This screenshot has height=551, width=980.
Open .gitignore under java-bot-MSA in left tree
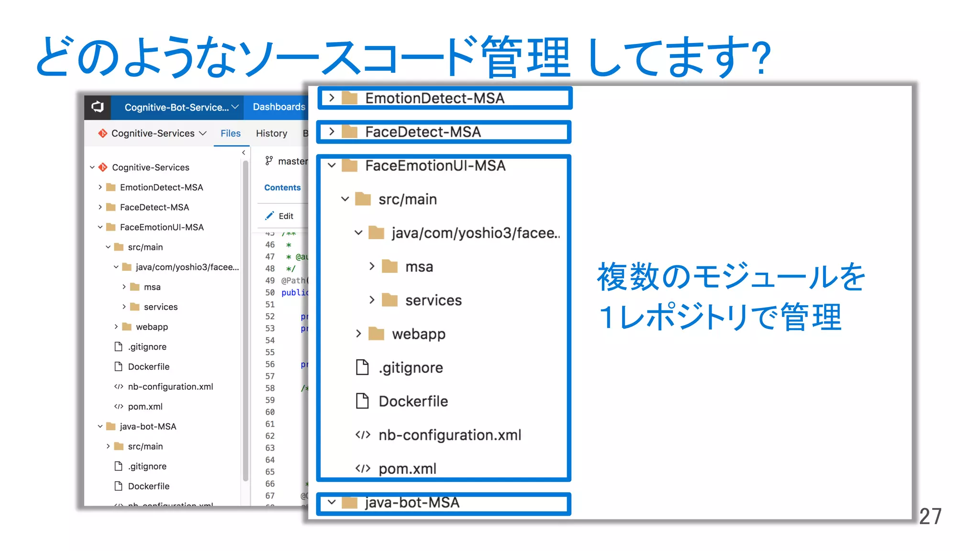[x=147, y=466]
